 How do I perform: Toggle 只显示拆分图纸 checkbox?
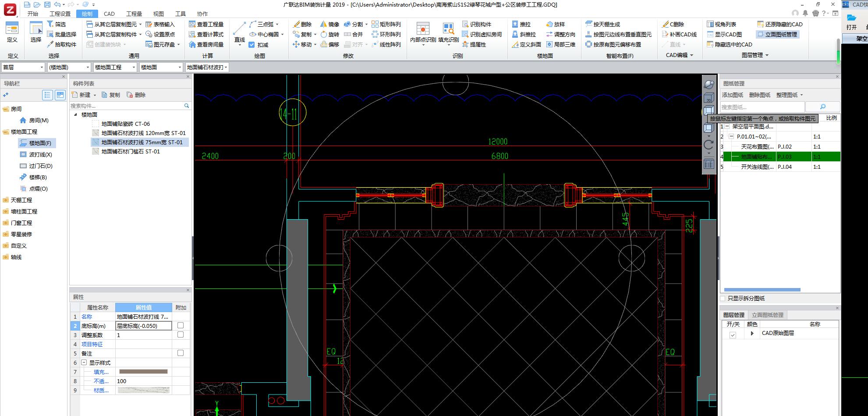click(723, 299)
